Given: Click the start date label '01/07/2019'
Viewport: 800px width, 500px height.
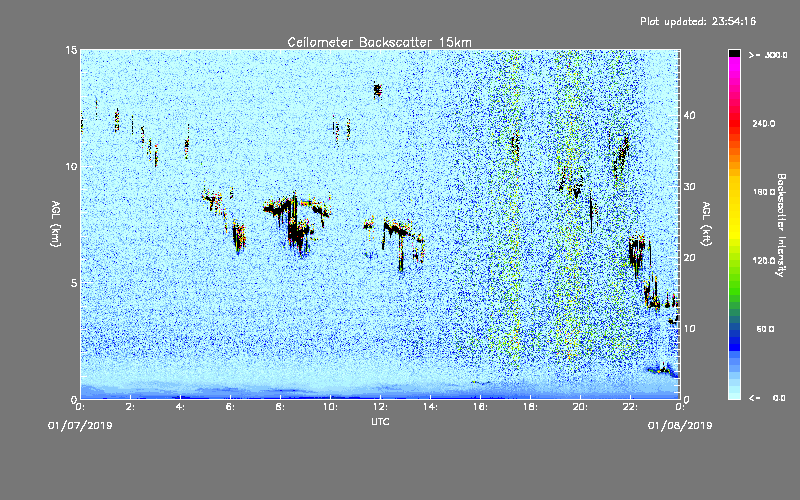Looking at the screenshot, I should [x=80, y=426].
